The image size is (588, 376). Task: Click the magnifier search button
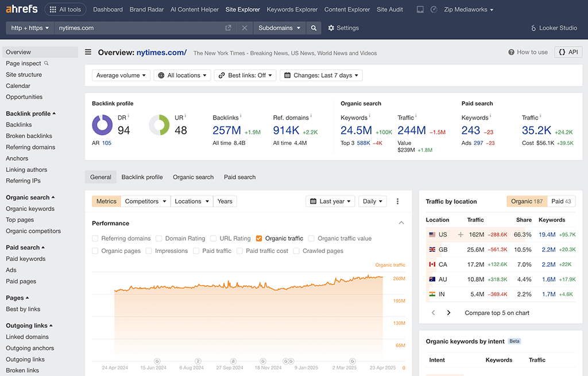pos(314,28)
